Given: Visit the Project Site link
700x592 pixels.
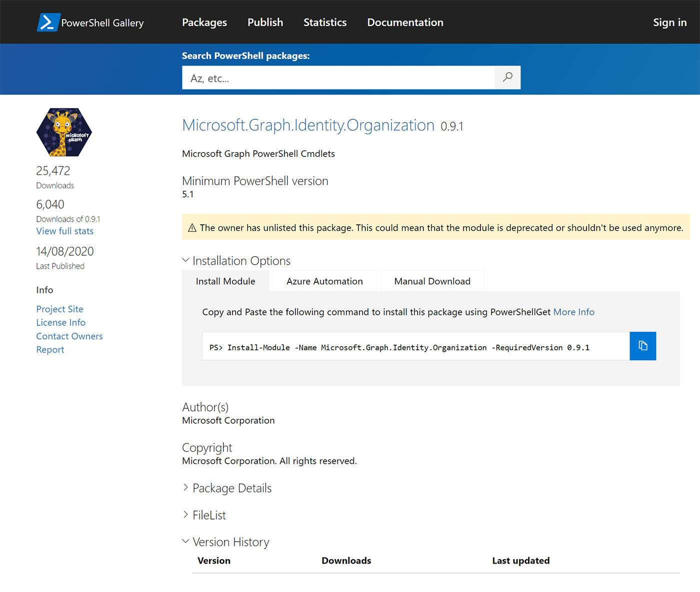Looking at the screenshot, I should coord(59,309).
